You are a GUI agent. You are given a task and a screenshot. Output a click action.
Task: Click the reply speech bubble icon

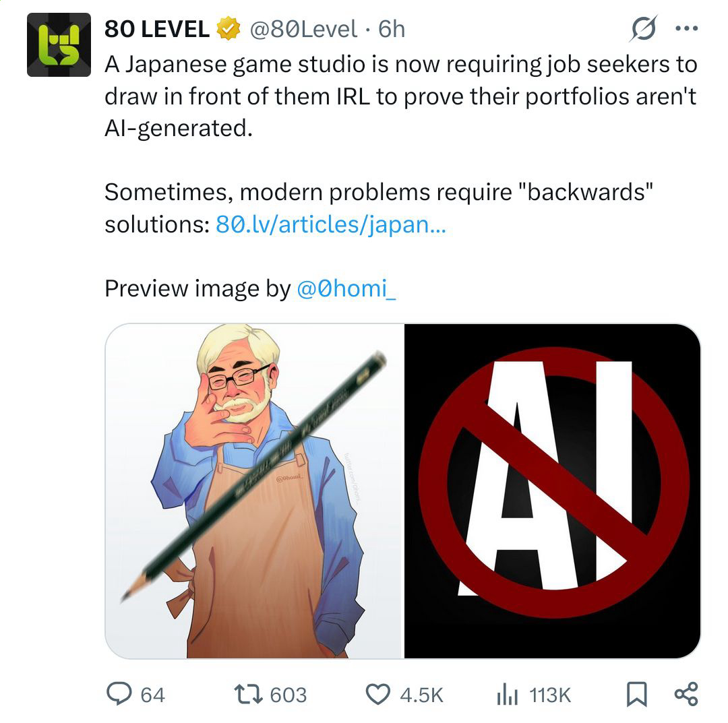coord(119,694)
